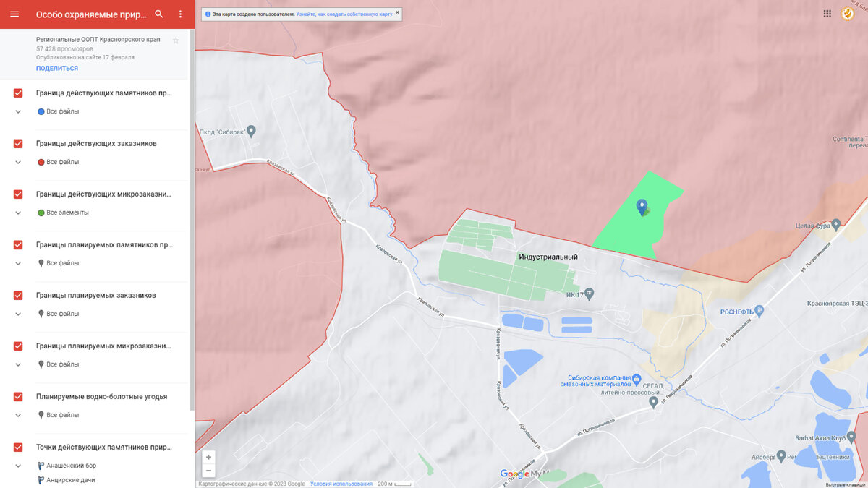This screenshot has width=868, height=488.
Task: Select Анашенский бор list item
Action: (x=71, y=466)
